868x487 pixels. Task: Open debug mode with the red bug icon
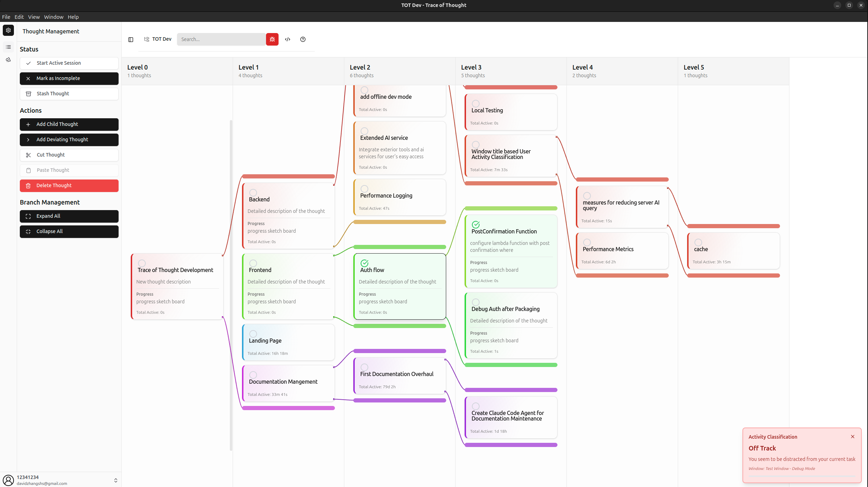tap(272, 39)
